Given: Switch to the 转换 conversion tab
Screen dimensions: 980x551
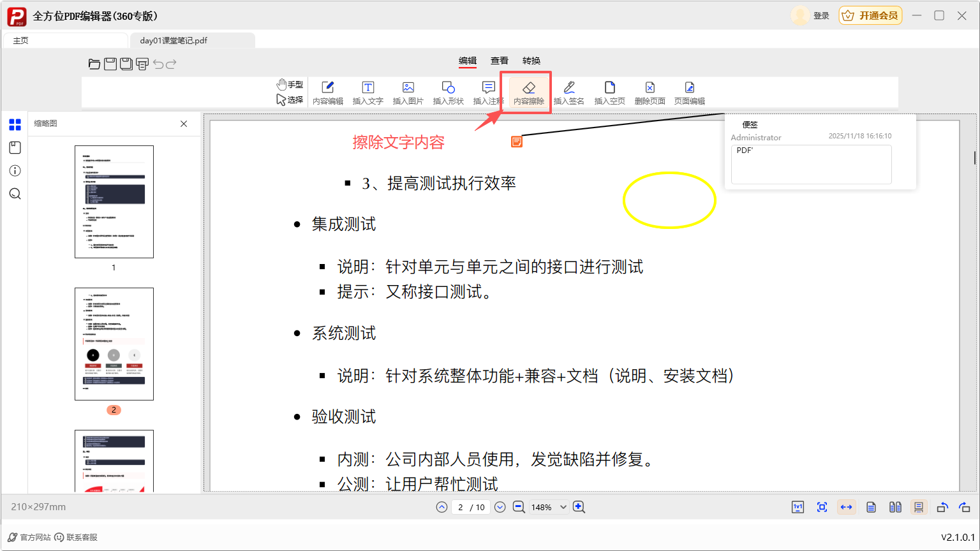Looking at the screenshot, I should pyautogui.click(x=531, y=61).
